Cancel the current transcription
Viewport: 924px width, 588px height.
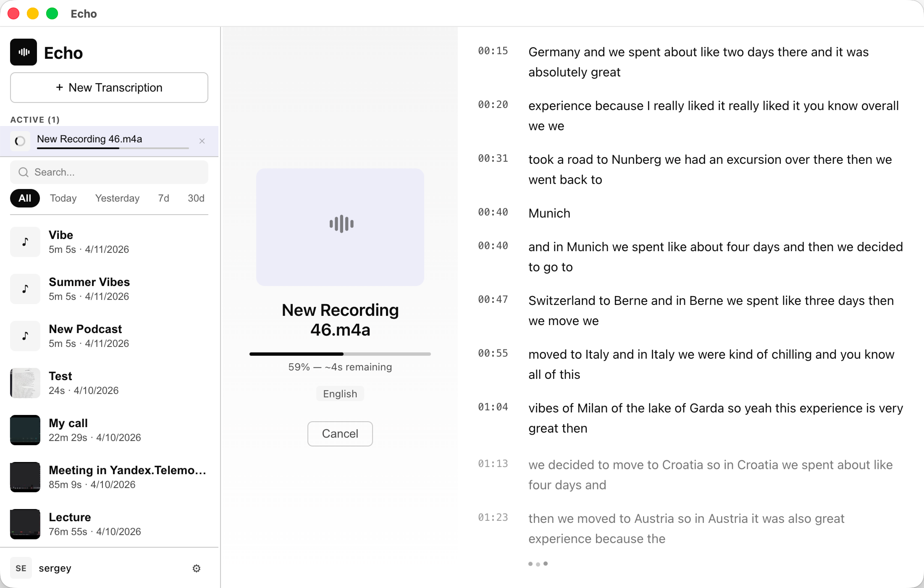coord(340,433)
